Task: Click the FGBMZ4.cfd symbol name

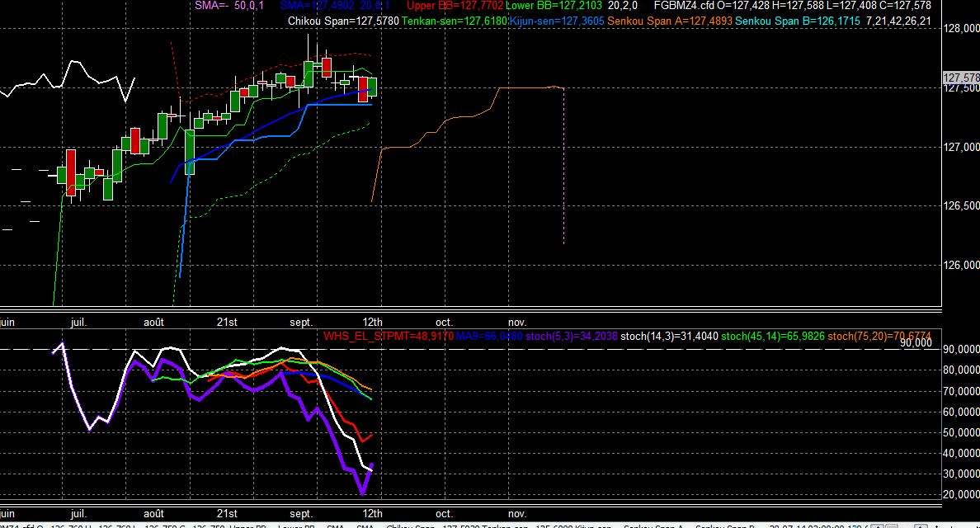Action: pos(684,6)
